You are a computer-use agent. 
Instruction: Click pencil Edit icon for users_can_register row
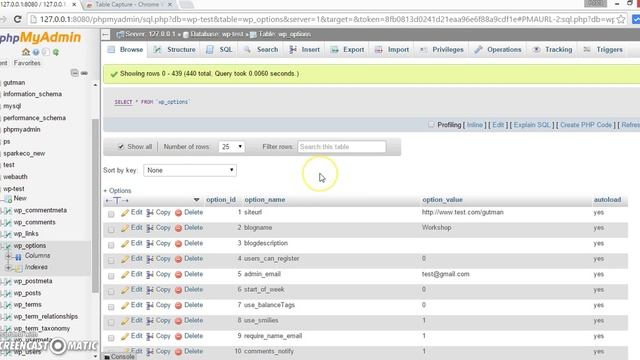(x=125, y=259)
